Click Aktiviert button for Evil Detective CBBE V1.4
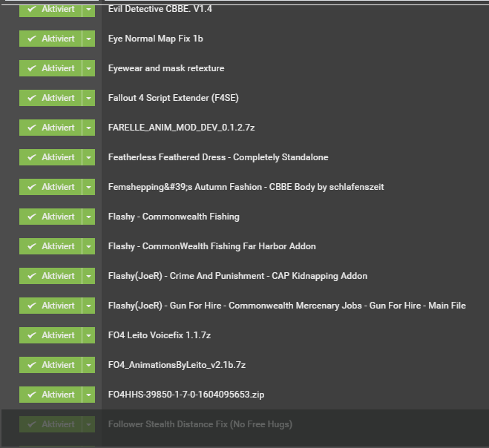 (x=50, y=10)
